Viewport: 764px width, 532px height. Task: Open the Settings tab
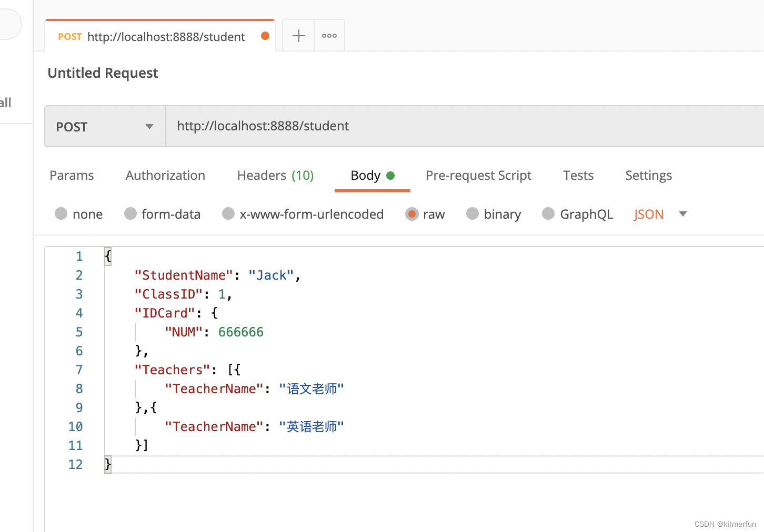click(648, 175)
